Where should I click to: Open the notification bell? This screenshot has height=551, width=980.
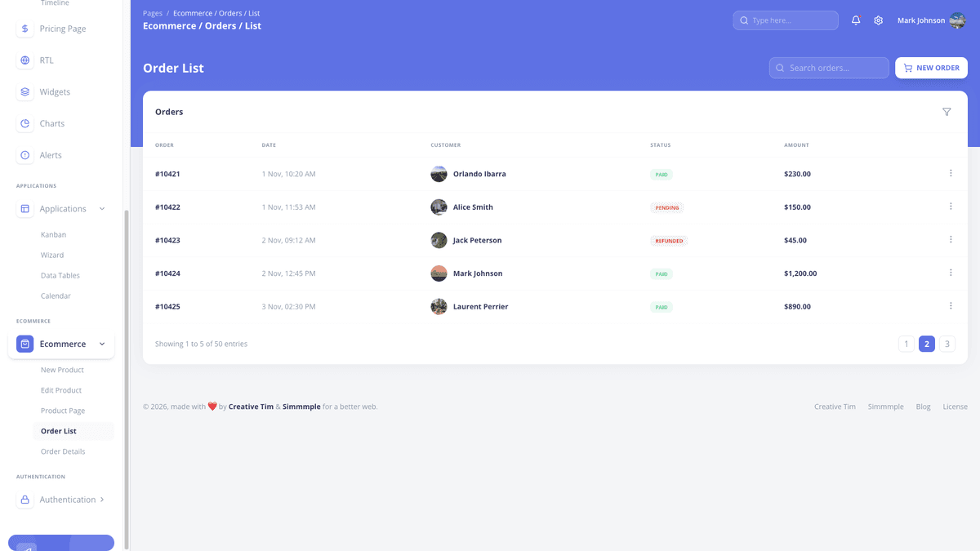tap(855, 20)
